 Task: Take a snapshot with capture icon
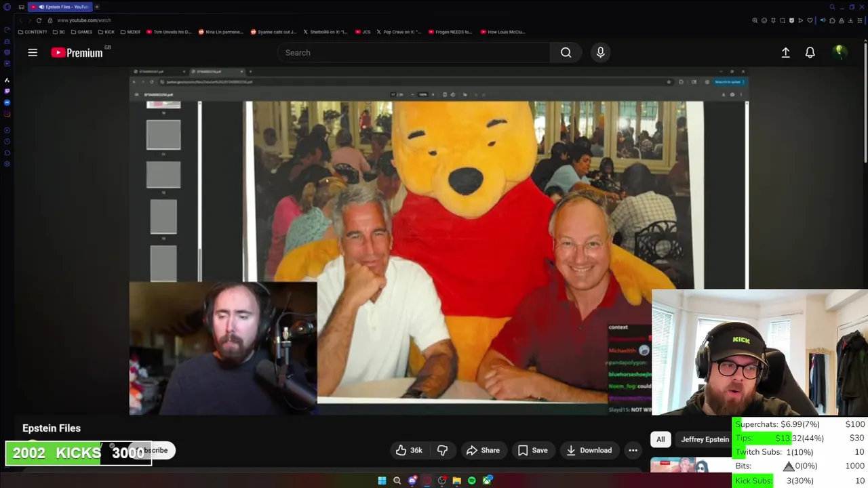pyautogui.click(x=783, y=20)
